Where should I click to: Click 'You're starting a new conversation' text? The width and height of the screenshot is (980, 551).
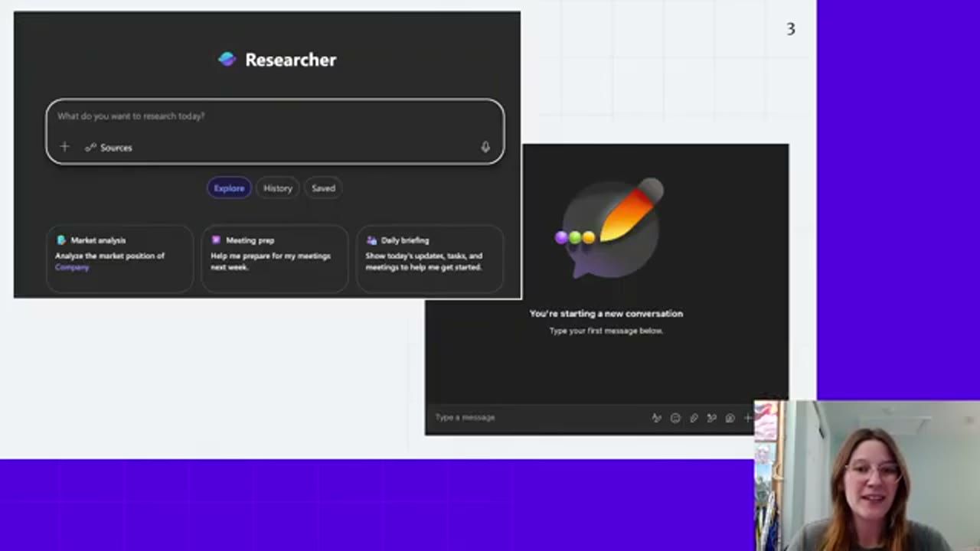[606, 314]
